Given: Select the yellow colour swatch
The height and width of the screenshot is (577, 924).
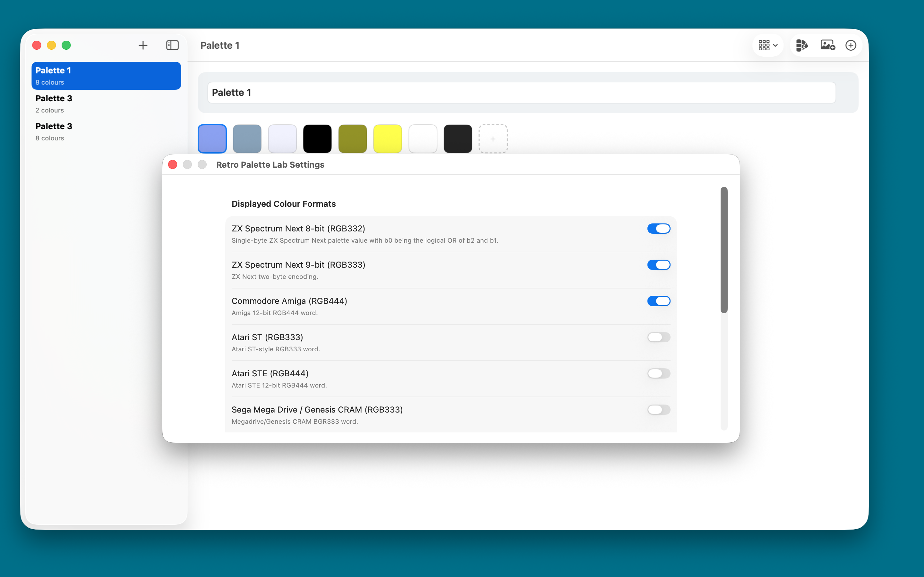Looking at the screenshot, I should [x=388, y=139].
